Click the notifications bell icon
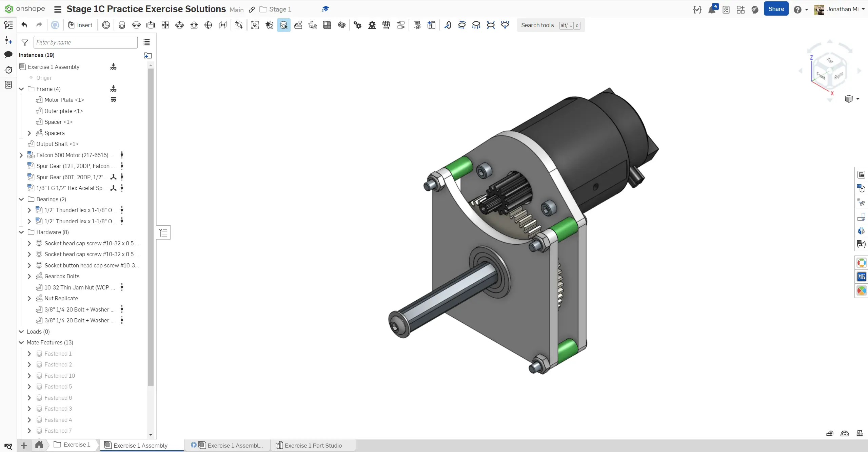This screenshot has height=452, width=868. point(712,10)
